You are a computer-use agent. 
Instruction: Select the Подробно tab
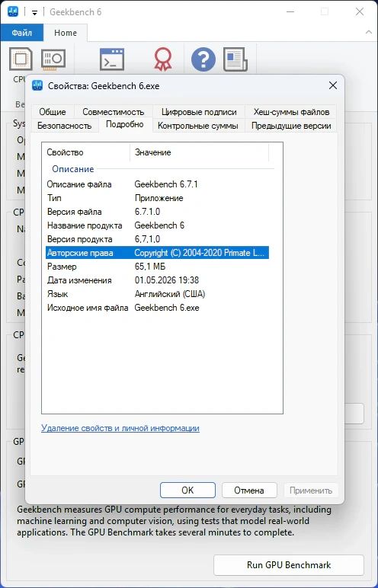[125, 124]
